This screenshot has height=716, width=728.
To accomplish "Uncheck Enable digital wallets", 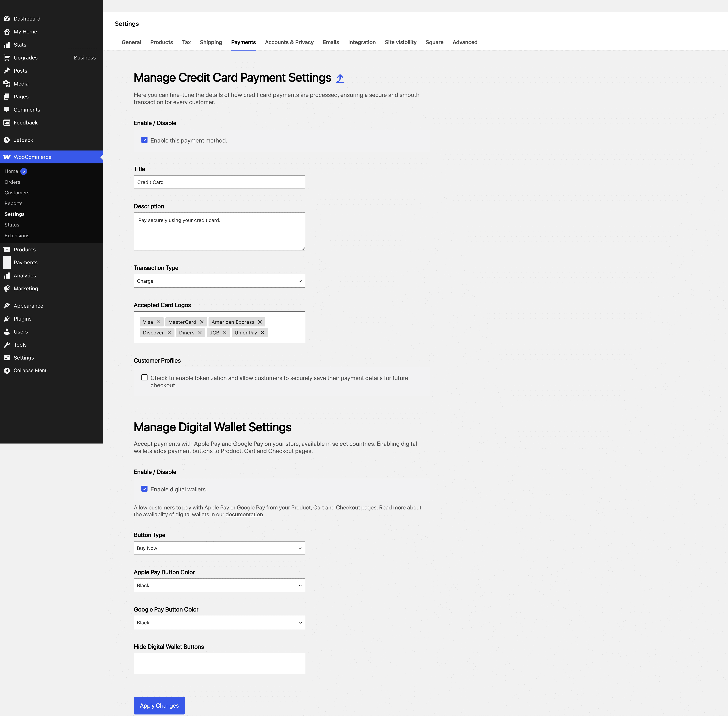I will pyautogui.click(x=144, y=489).
